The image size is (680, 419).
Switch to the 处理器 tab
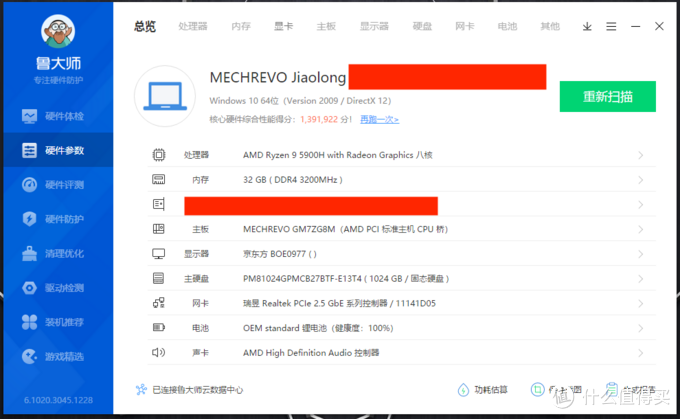193,27
